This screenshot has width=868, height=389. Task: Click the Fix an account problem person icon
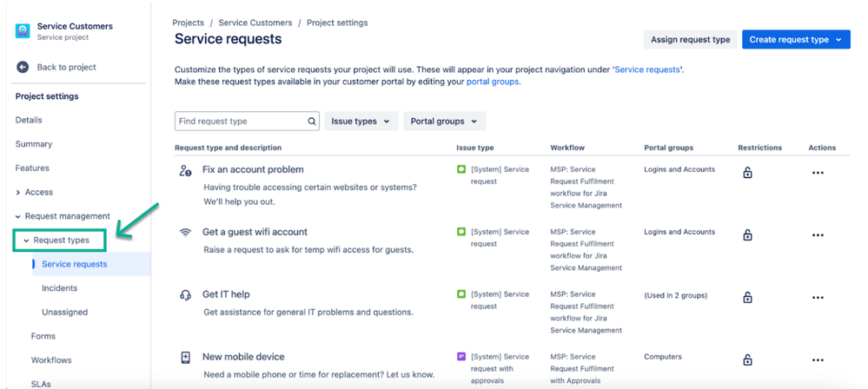[x=185, y=170]
